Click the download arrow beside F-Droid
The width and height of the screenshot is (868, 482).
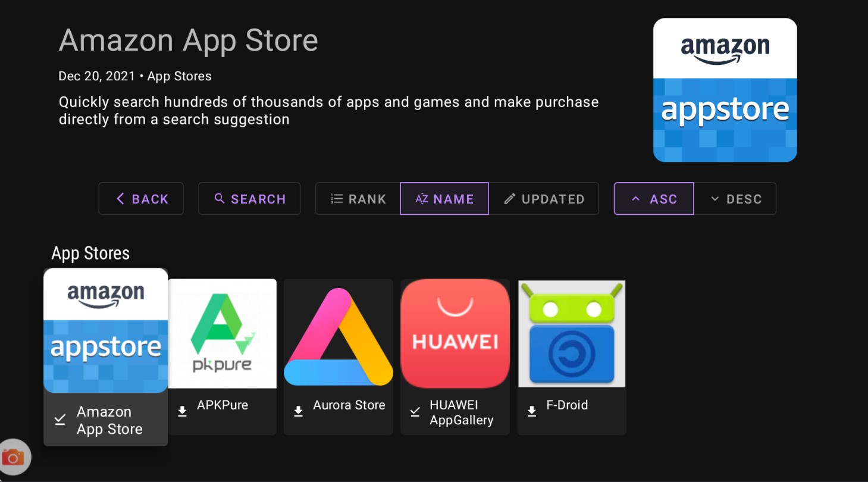click(532, 411)
